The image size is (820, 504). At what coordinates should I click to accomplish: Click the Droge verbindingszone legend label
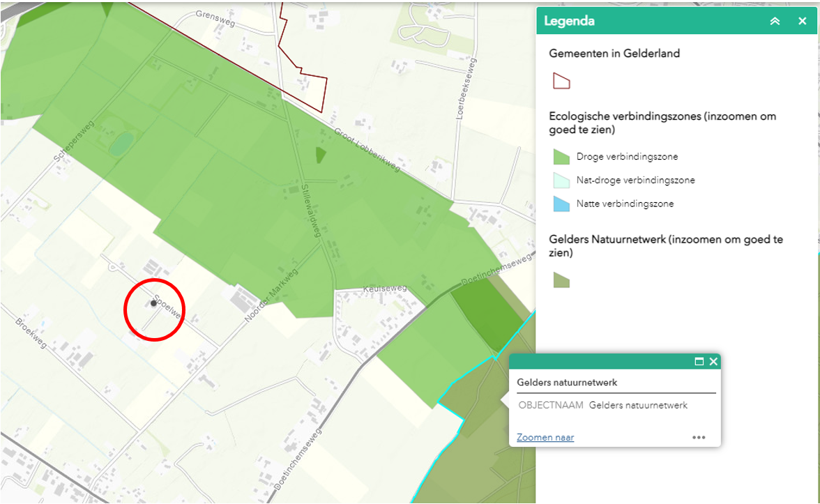click(627, 157)
